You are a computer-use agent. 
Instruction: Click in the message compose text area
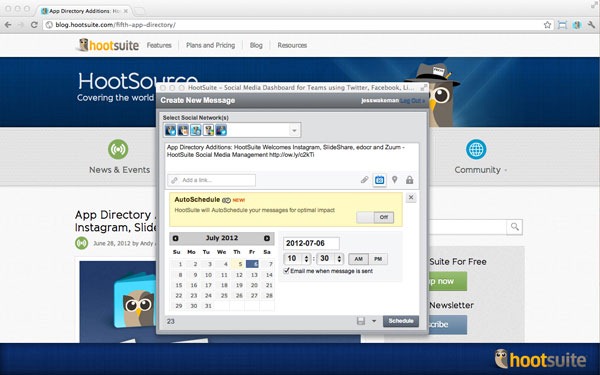point(293,157)
